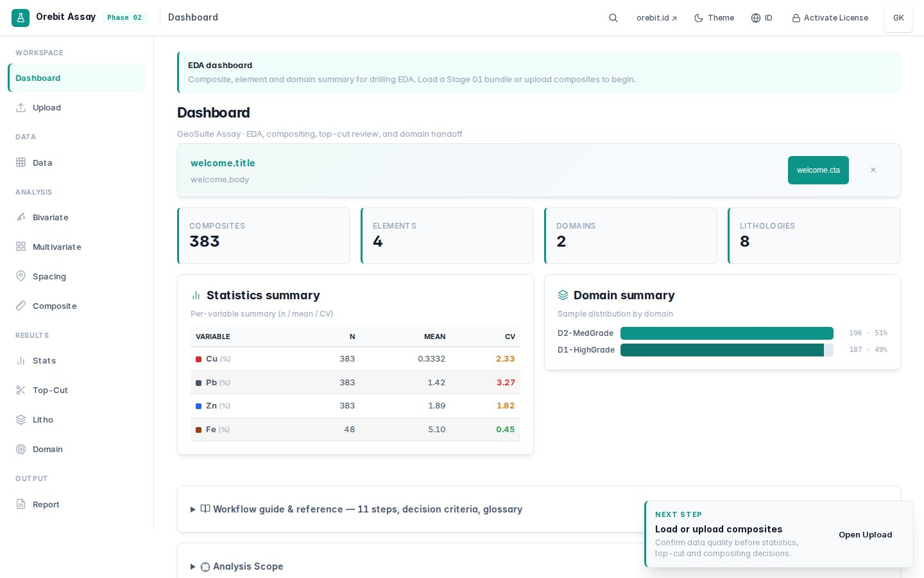Viewport: 924px width, 578px height.
Task: Click the Zn CV value 1.82
Action: 506,405
